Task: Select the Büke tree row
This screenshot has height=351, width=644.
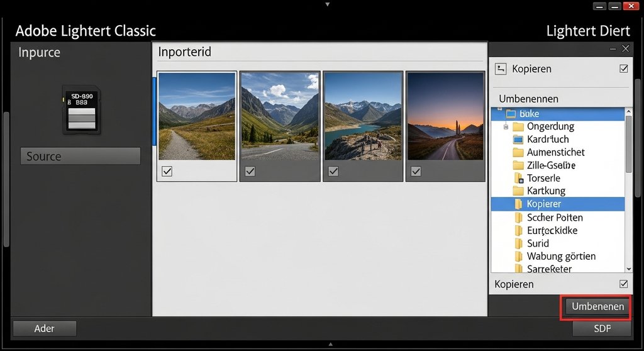Action: [x=558, y=114]
